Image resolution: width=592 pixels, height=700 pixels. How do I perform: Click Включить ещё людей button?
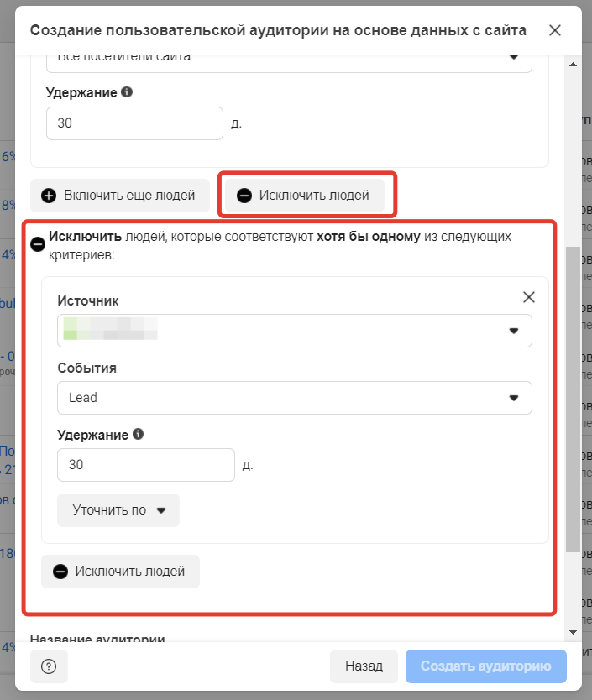click(x=119, y=196)
